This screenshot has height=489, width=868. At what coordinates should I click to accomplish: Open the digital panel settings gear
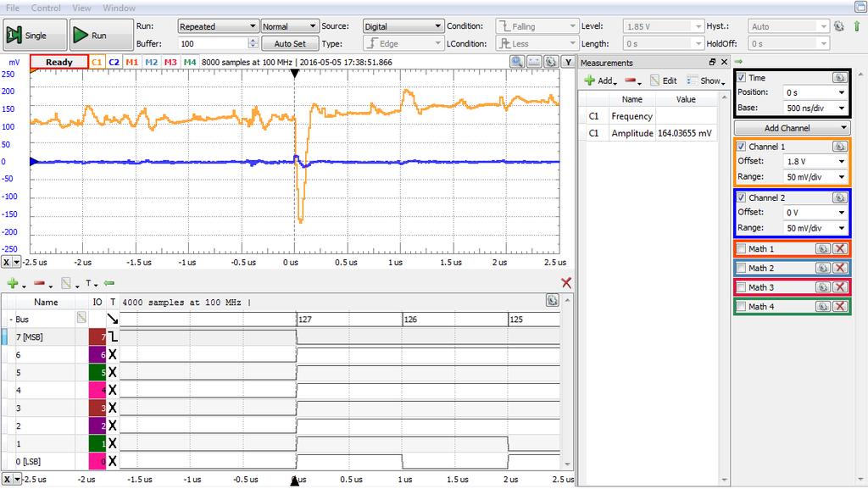(x=552, y=300)
